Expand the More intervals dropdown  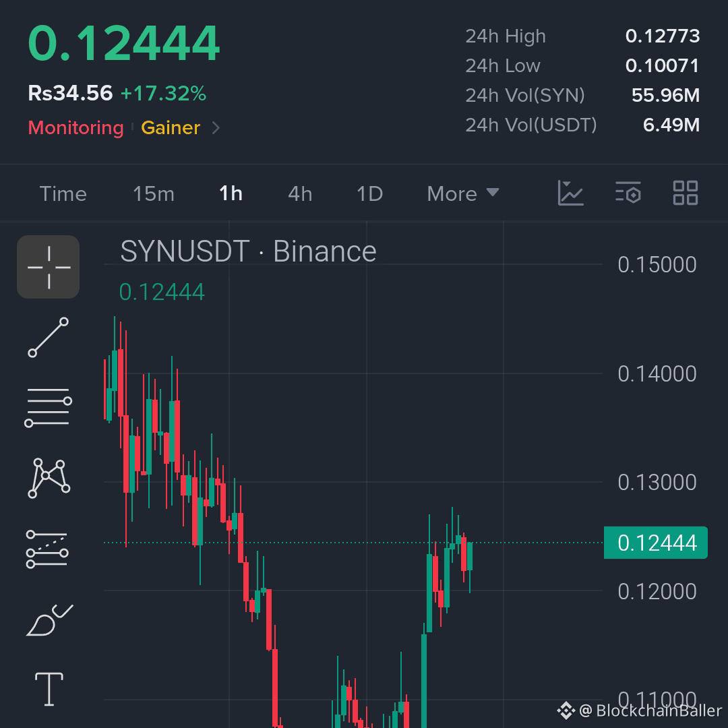point(463,193)
